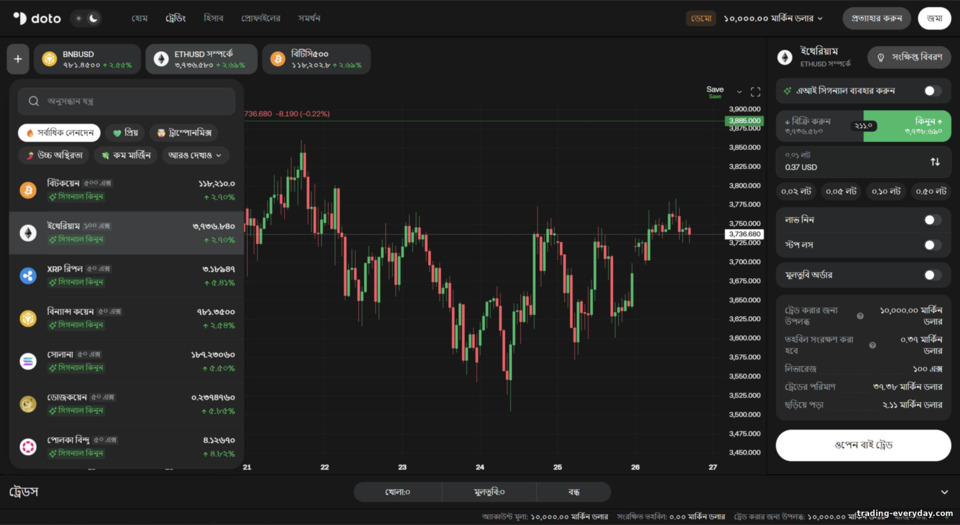
Task: Expand the show more filters dropdown
Action: (195, 155)
